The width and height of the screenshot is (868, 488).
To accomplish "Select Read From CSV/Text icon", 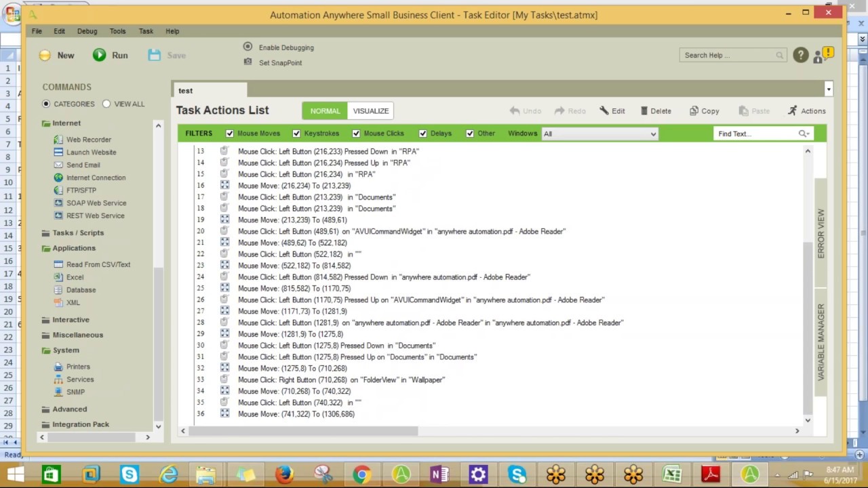I will (x=58, y=264).
